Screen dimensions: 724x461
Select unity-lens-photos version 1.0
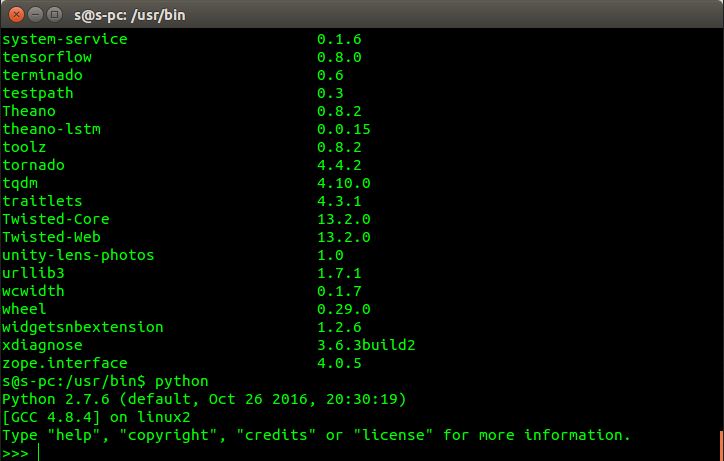(331, 255)
